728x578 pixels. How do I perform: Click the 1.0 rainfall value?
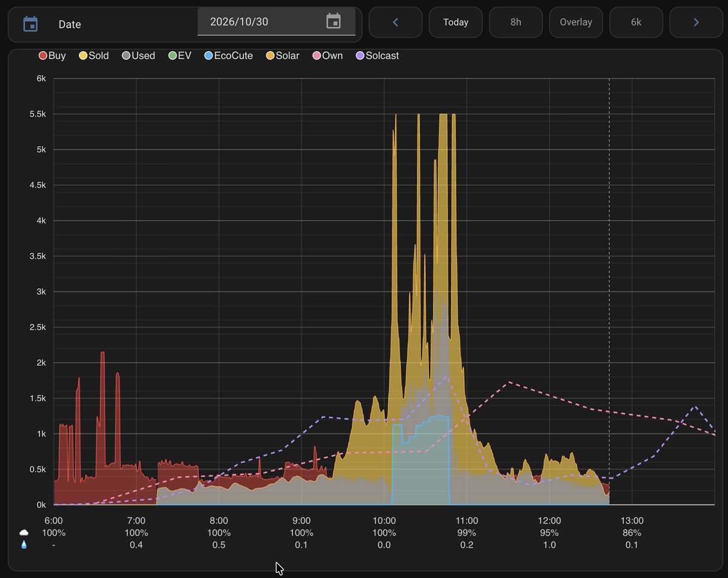[549, 545]
